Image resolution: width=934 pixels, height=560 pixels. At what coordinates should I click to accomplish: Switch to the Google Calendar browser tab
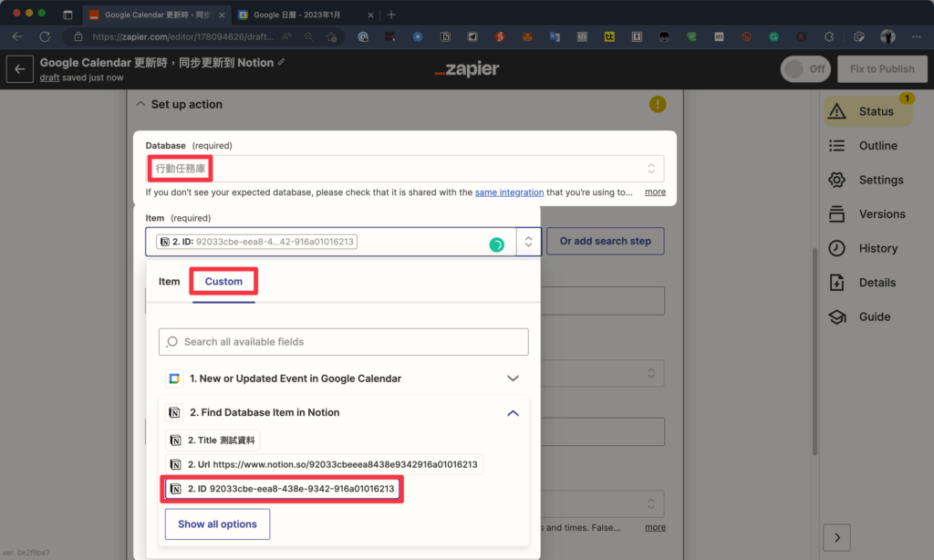tap(157, 15)
